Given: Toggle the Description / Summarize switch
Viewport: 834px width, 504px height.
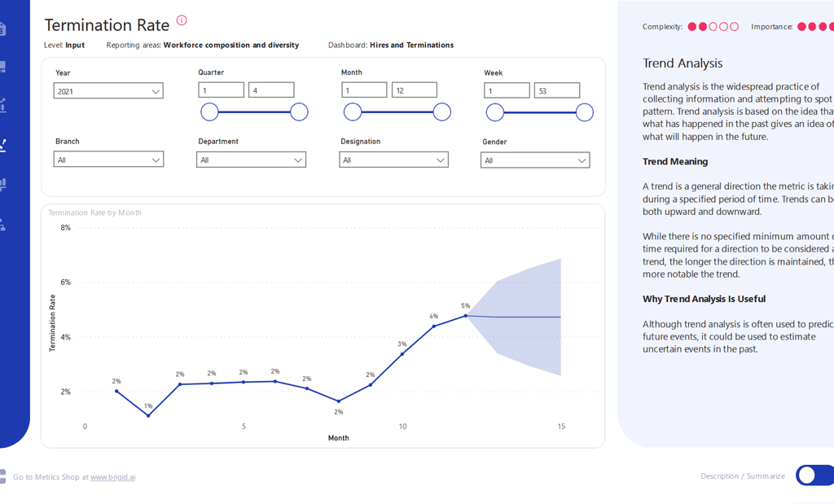Looking at the screenshot, I should (814, 476).
